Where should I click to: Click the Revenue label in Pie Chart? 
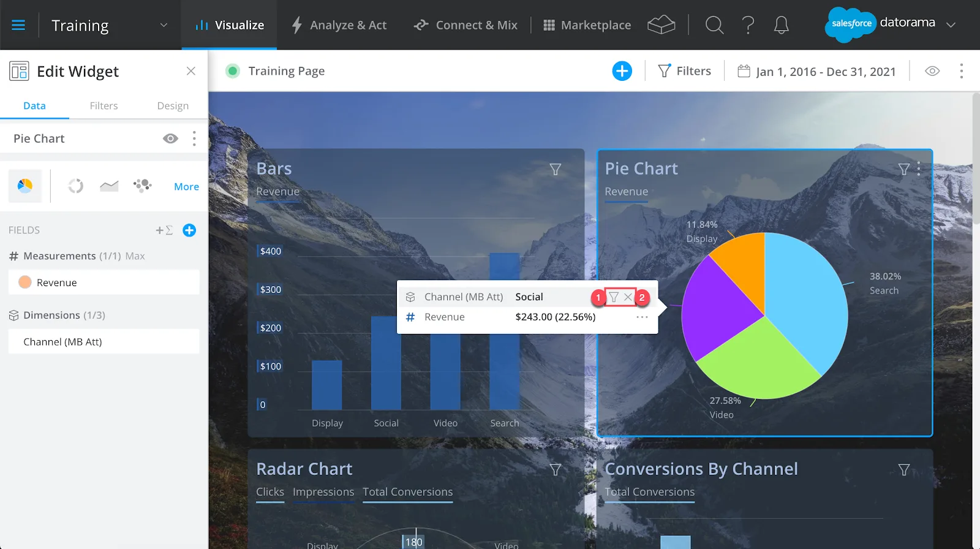click(626, 192)
